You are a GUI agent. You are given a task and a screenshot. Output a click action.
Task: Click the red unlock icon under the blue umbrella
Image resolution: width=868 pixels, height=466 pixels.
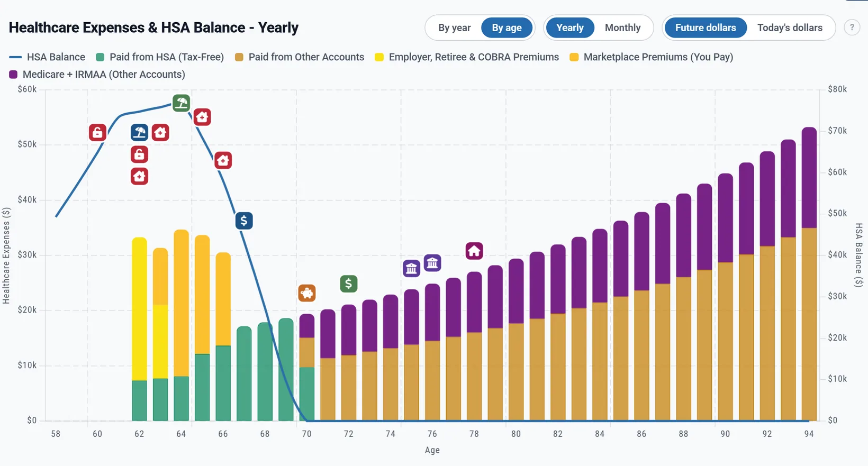point(139,154)
